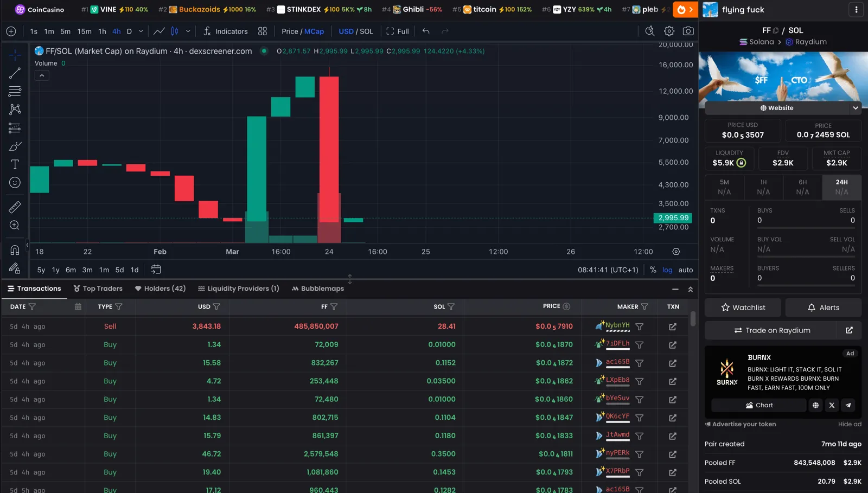Switch to Top Traders tab

click(98, 289)
